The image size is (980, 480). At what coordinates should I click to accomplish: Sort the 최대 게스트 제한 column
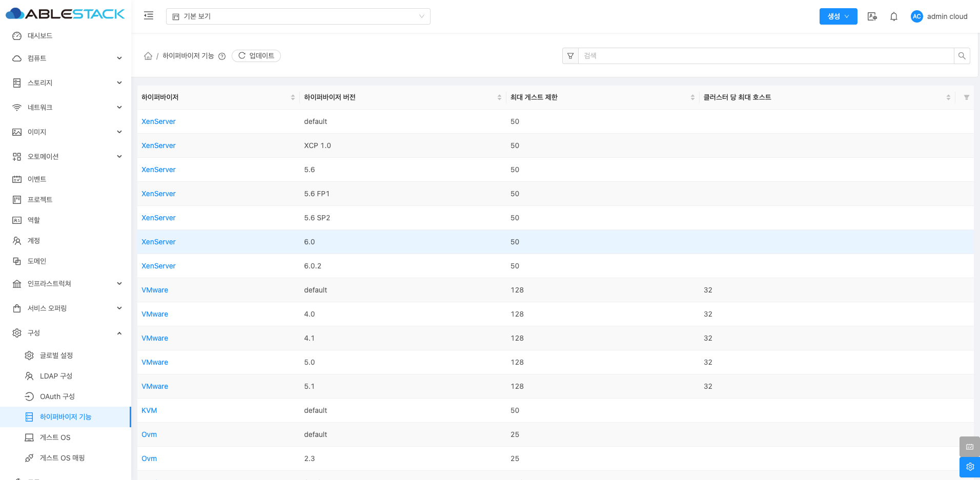(692, 97)
